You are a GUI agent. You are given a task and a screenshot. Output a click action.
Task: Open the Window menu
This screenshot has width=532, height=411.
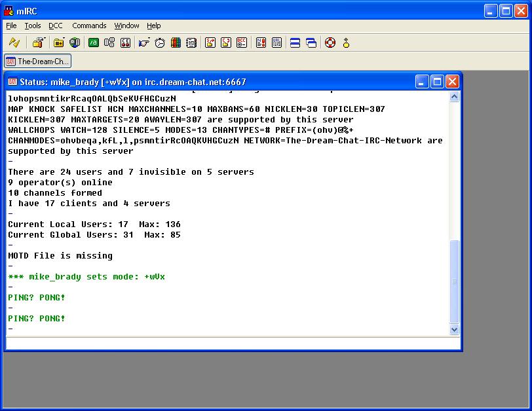(126, 26)
